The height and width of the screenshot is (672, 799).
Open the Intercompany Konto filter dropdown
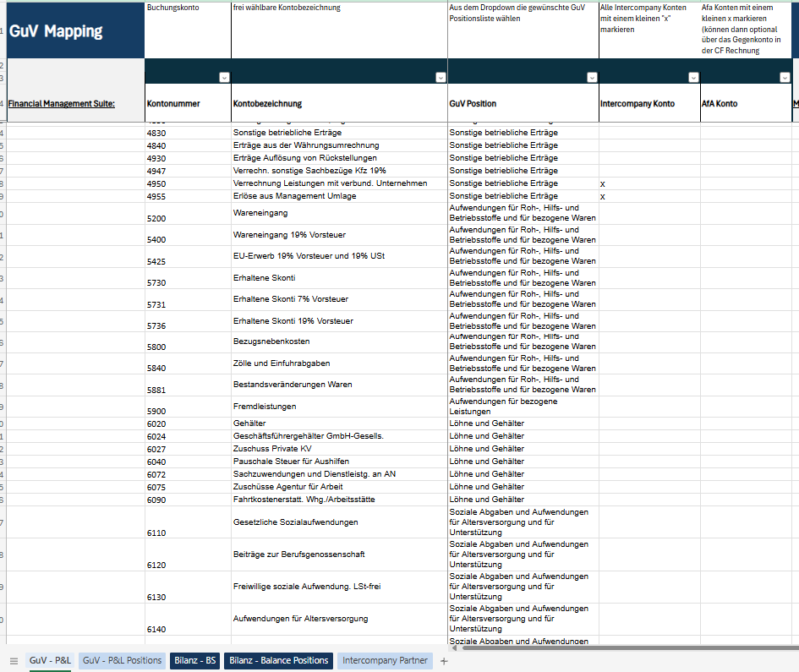click(693, 78)
